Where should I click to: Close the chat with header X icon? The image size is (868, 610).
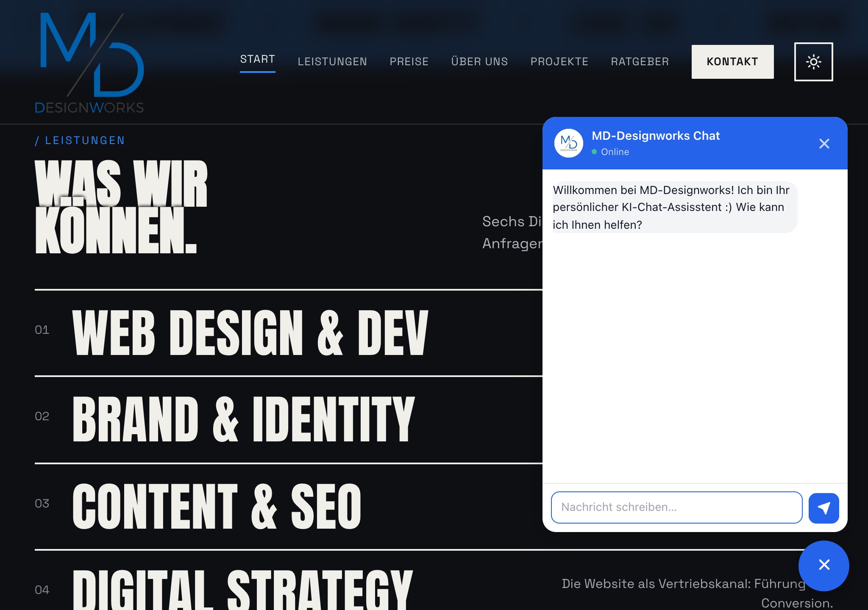point(824,144)
